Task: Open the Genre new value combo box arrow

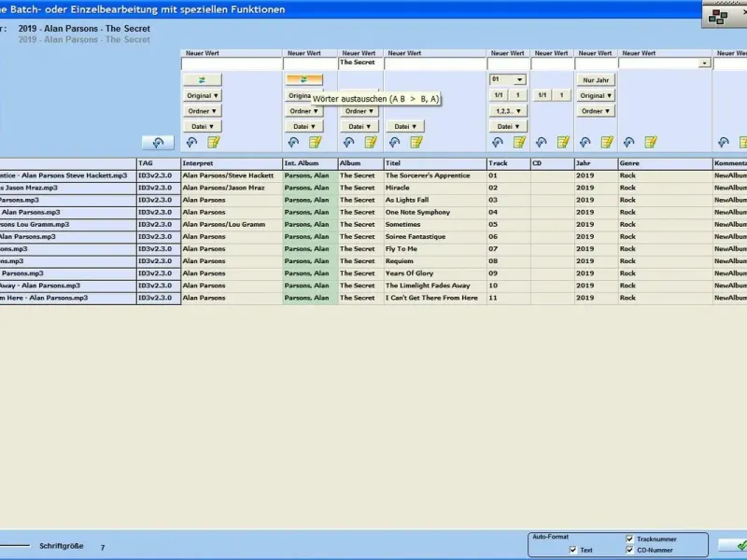Action: 705,63
